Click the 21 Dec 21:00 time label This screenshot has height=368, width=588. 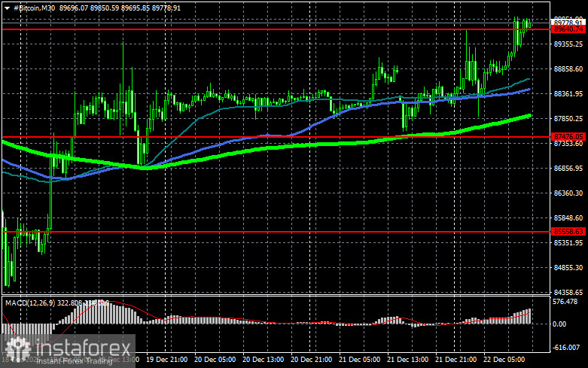point(456,360)
